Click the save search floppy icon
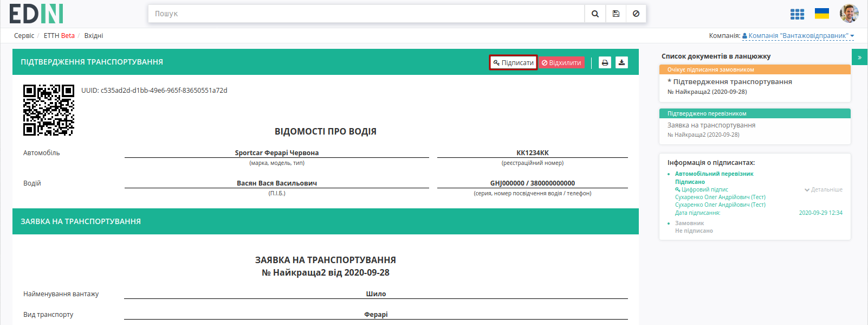 [x=616, y=14]
